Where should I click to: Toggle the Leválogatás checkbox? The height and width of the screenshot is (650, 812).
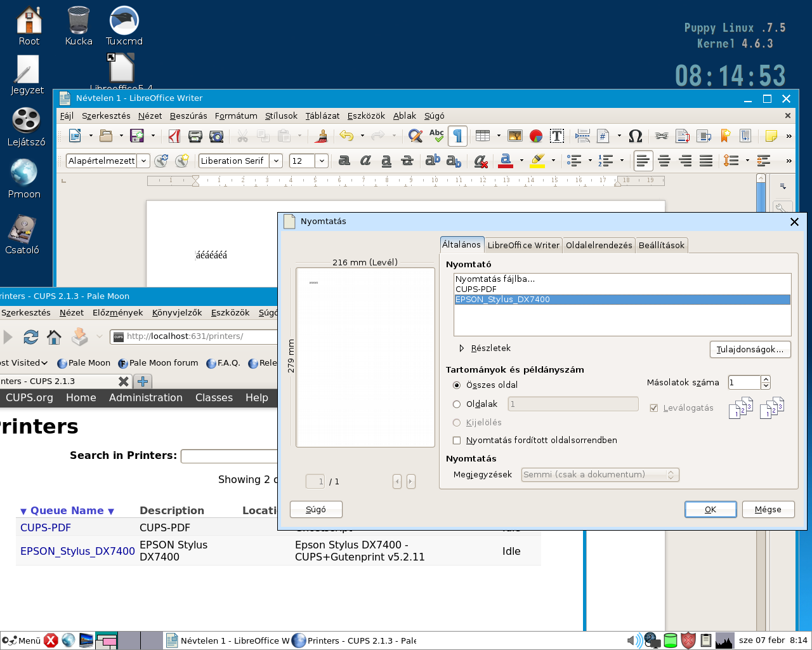click(x=654, y=408)
